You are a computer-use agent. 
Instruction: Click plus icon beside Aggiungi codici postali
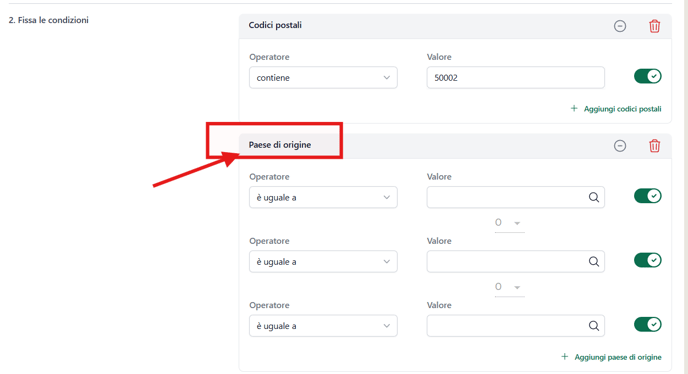(574, 108)
